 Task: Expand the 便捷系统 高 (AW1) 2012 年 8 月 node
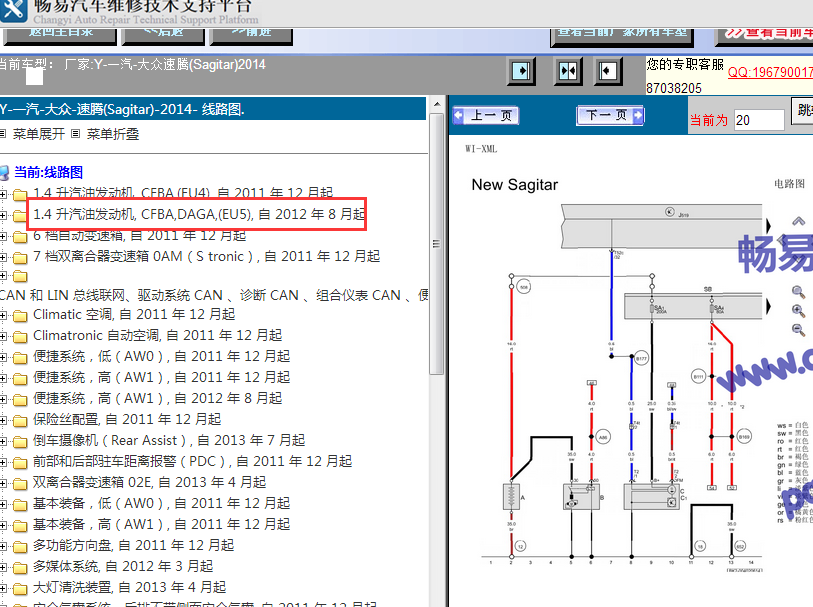tap(3, 400)
